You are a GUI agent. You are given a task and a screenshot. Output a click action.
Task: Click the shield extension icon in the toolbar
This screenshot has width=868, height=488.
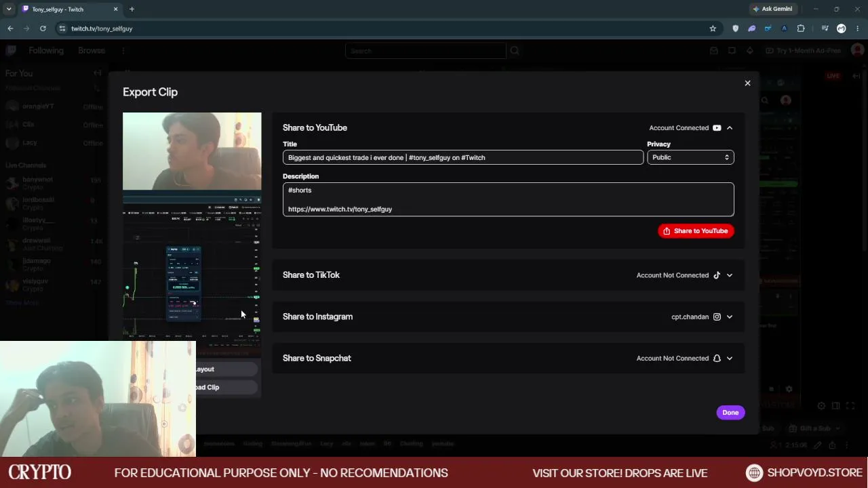[736, 28]
